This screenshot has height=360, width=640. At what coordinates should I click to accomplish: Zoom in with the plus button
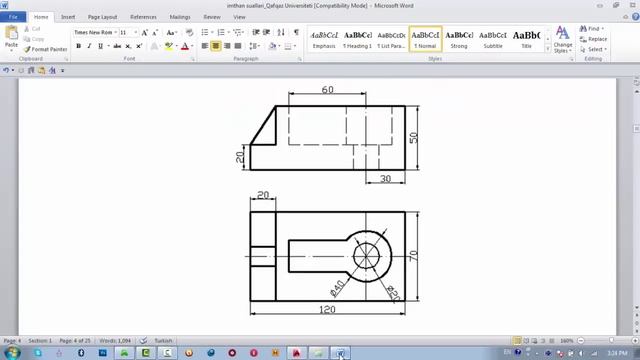pyautogui.click(x=635, y=340)
